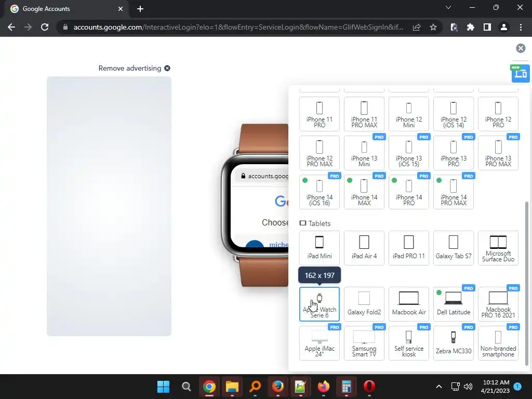This screenshot has width=532, height=399.
Task: Open the volume control in the tray
Action: (x=468, y=387)
